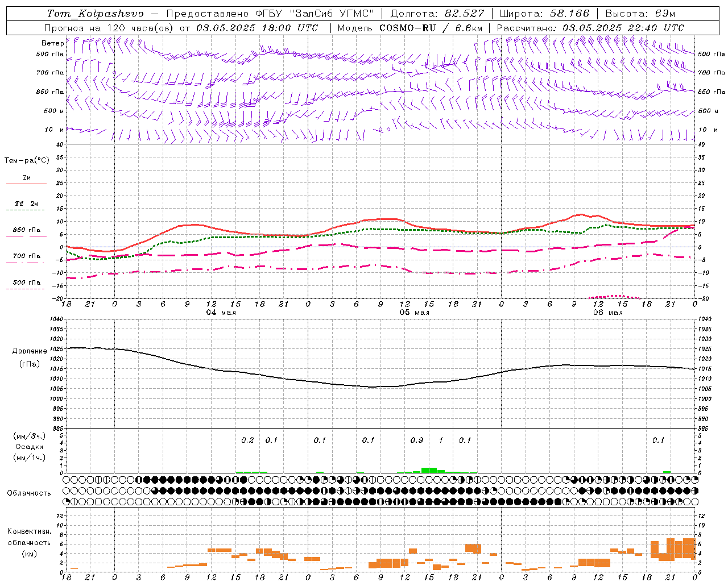Click the 0.2 precipitation value
The width and height of the screenshot is (728, 582).
pos(247,440)
